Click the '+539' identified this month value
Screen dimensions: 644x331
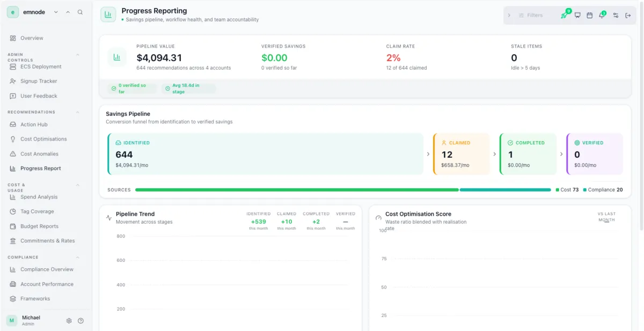tap(258, 222)
